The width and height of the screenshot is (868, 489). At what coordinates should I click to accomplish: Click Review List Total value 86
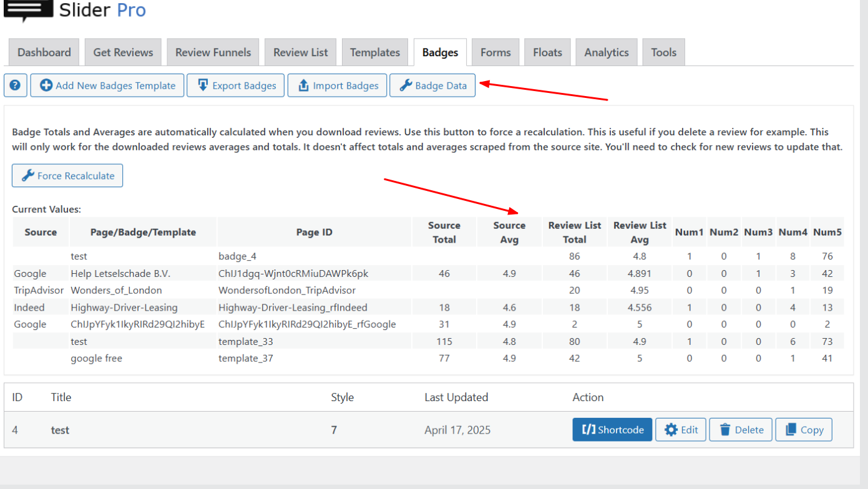pos(575,256)
